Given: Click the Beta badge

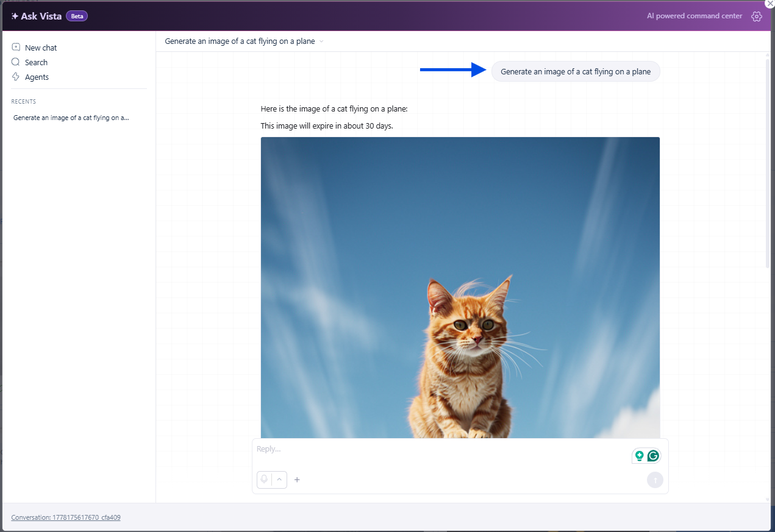Looking at the screenshot, I should point(77,16).
